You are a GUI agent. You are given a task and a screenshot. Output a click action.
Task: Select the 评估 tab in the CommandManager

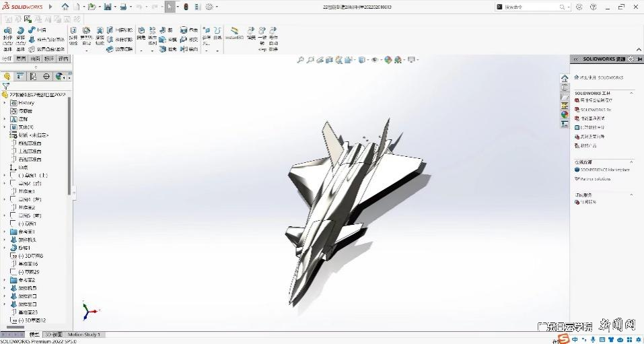(63, 59)
